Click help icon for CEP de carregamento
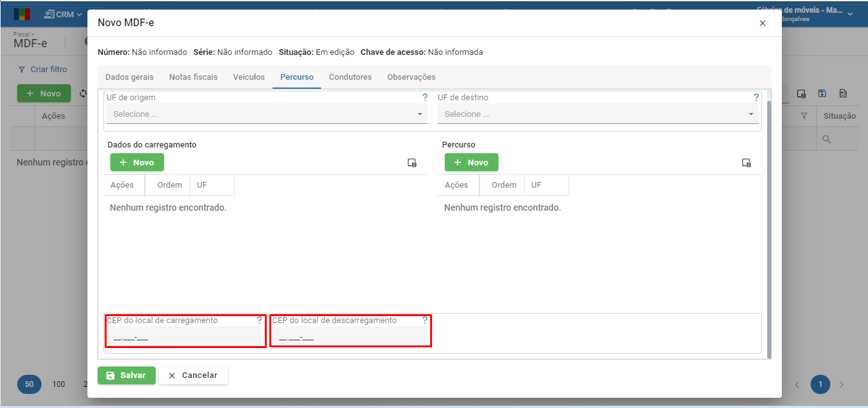 (x=258, y=321)
